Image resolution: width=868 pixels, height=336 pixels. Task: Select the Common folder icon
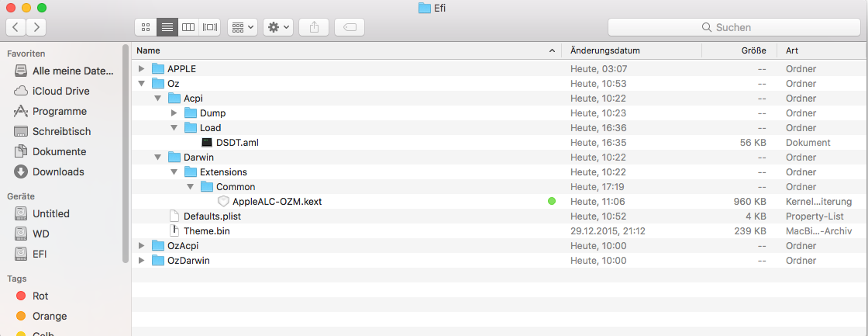(x=206, y=187)
